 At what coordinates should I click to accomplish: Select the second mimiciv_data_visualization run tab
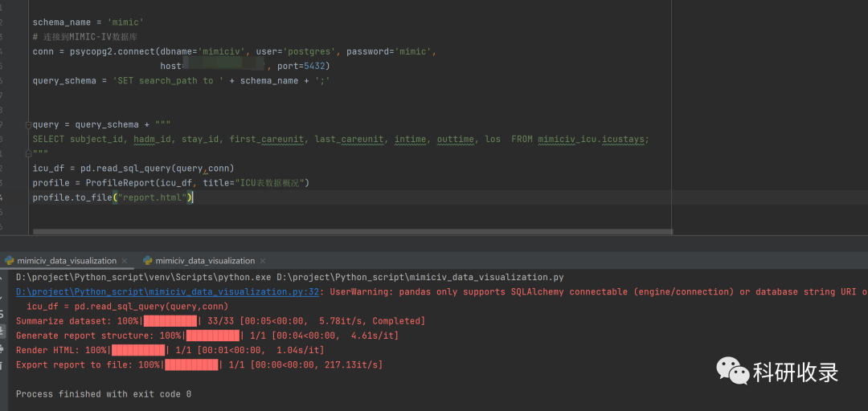(205, 261)
